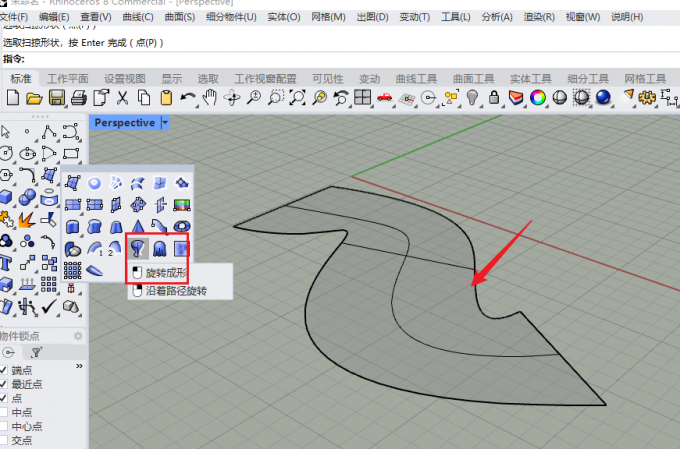Click the highlighted Revolve icon in surface flyout
680x449 pixels.
138,249
